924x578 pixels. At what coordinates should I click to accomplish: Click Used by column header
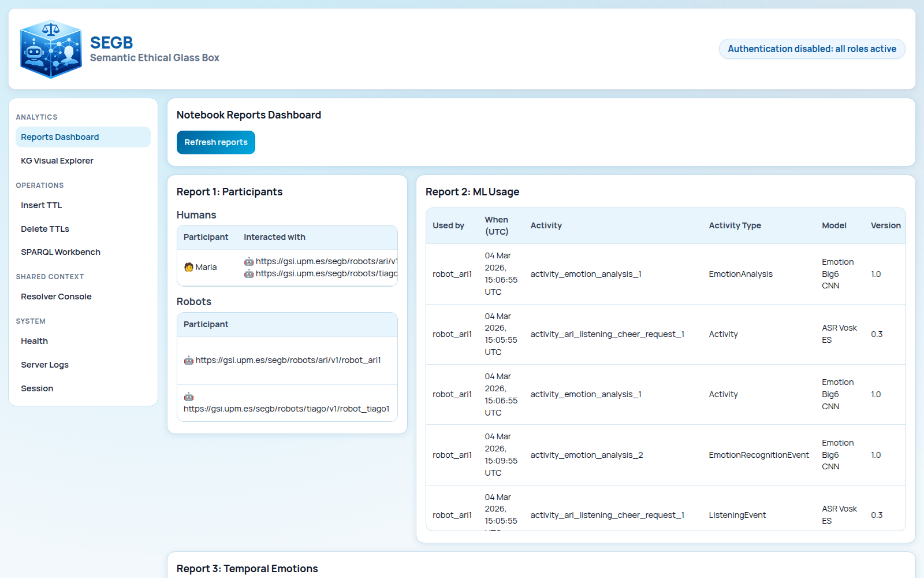(448, 225)
